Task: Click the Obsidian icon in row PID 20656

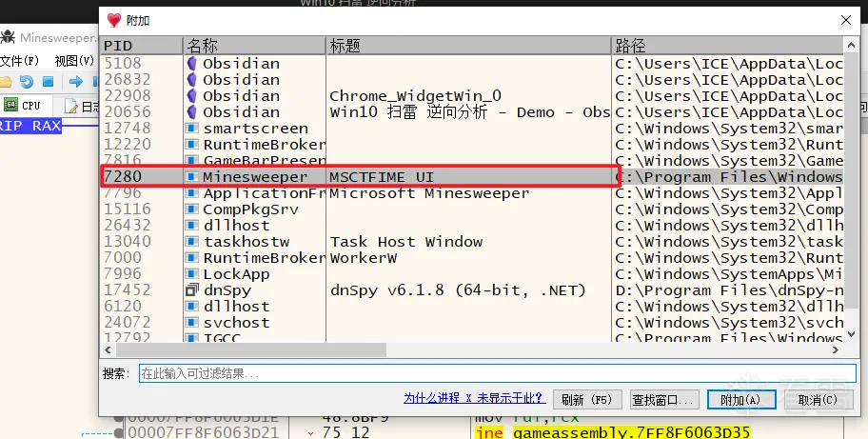Action: [191, 111]
